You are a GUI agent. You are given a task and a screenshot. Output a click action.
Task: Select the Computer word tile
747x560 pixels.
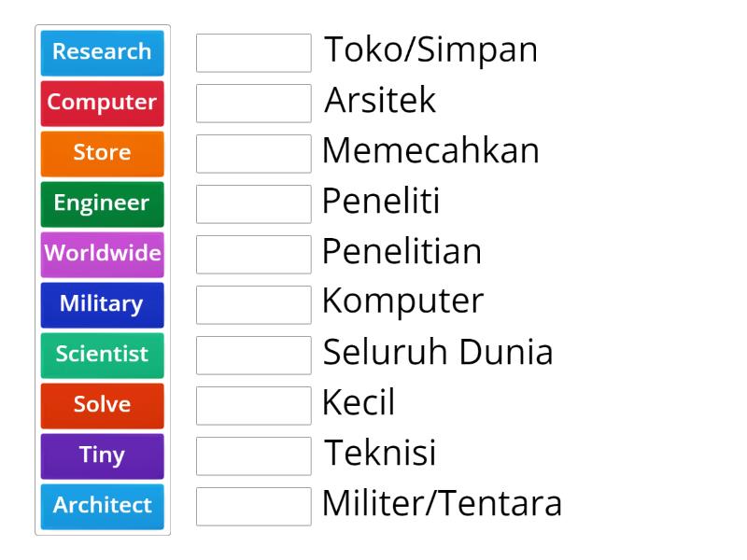pos(102,104)
